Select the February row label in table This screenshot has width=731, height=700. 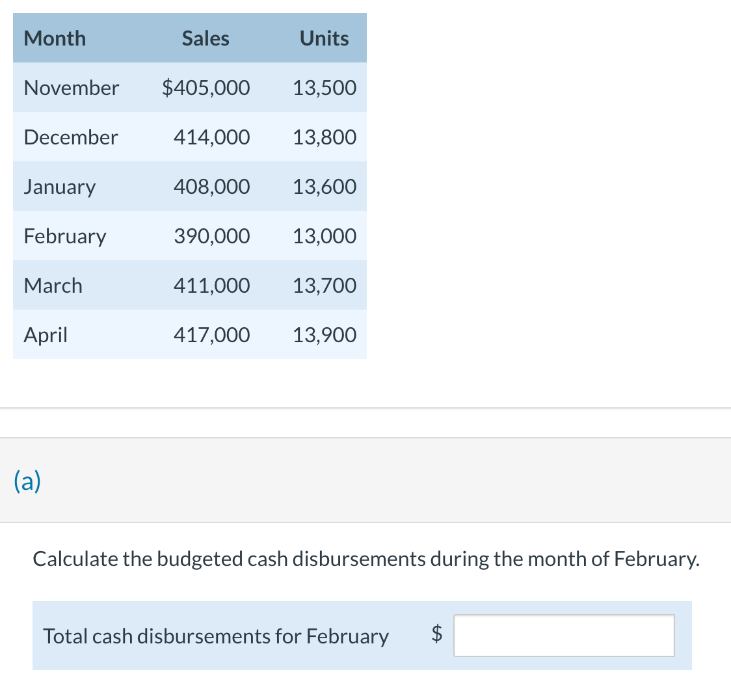pyautogui.click(x=65, y=236)
